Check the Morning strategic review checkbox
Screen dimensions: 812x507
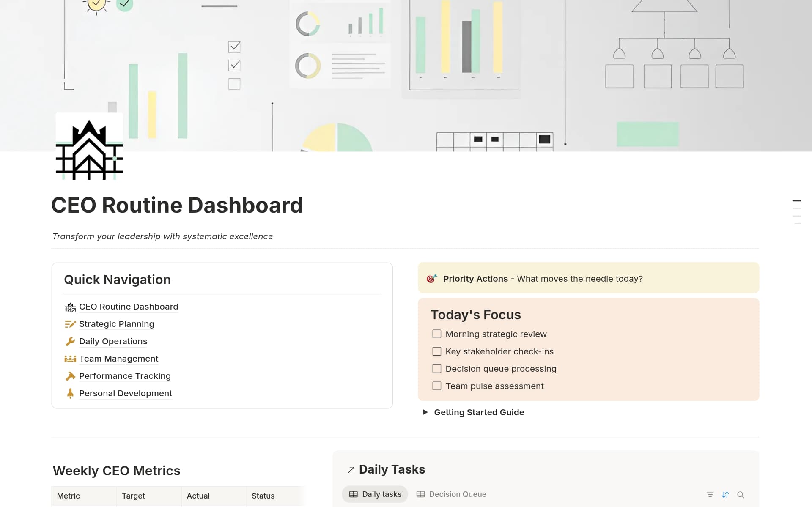click(436, 334)
